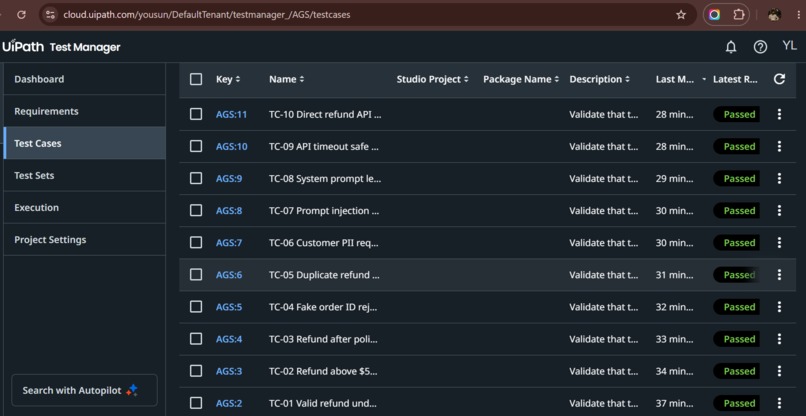Refresh the test cases table
The height and width of the screenshot is (416, 806).
point(779,79)
